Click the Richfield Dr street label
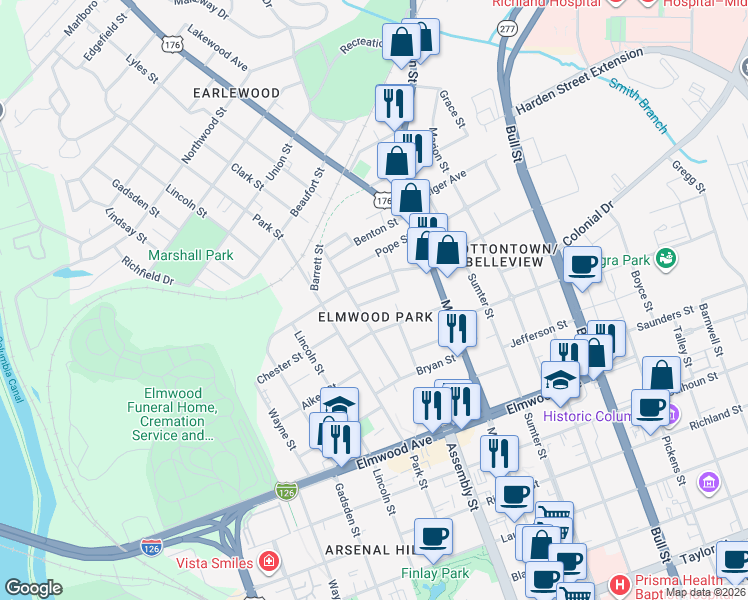Screen dimensions: 748x600 tap(147, 270)
